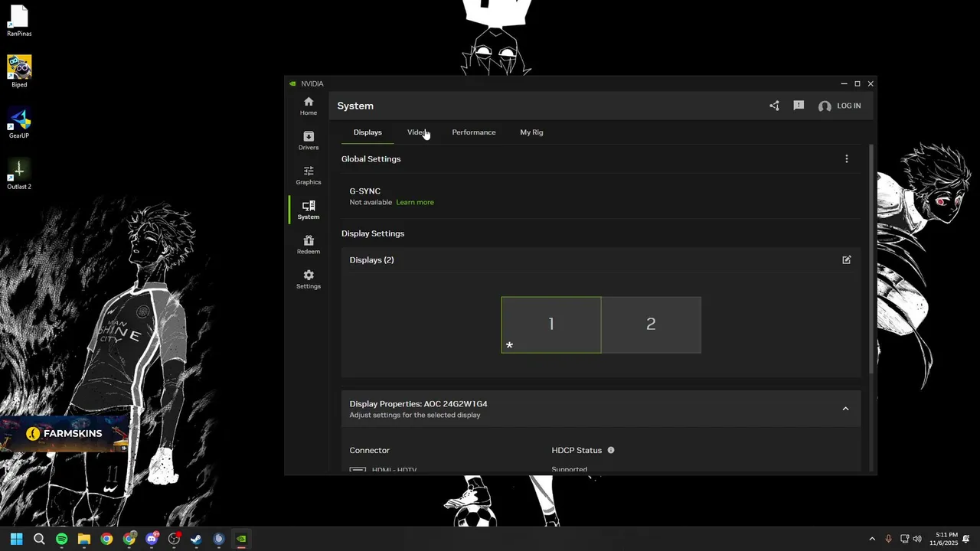Click the LOG IN button
The image size is (980, 551).
[848, 106]
